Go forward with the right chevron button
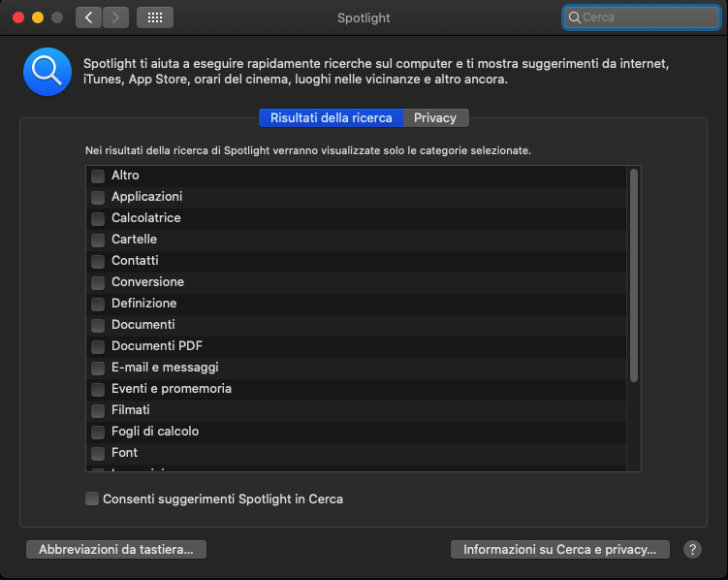Image resolution: width=728 pixels, height=580 pixels. coord(115,17)
